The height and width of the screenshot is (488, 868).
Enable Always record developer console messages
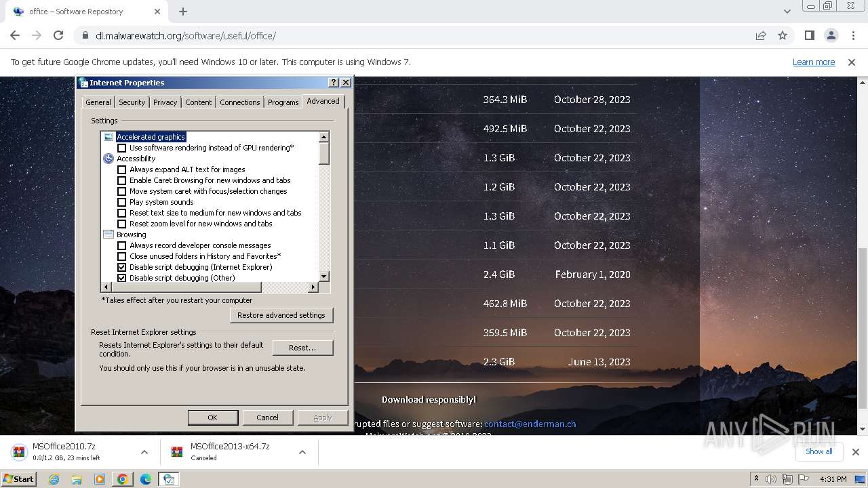click(122, 245)
